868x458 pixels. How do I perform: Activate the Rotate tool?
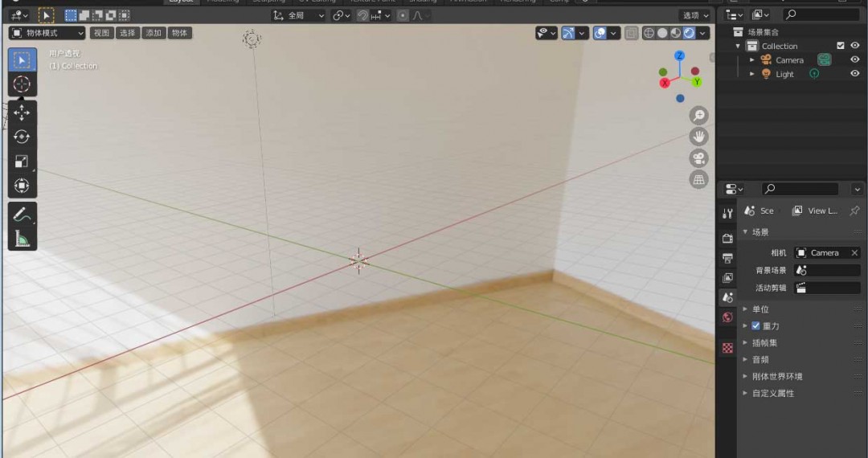pyautogui.click(x=22, y=137)
